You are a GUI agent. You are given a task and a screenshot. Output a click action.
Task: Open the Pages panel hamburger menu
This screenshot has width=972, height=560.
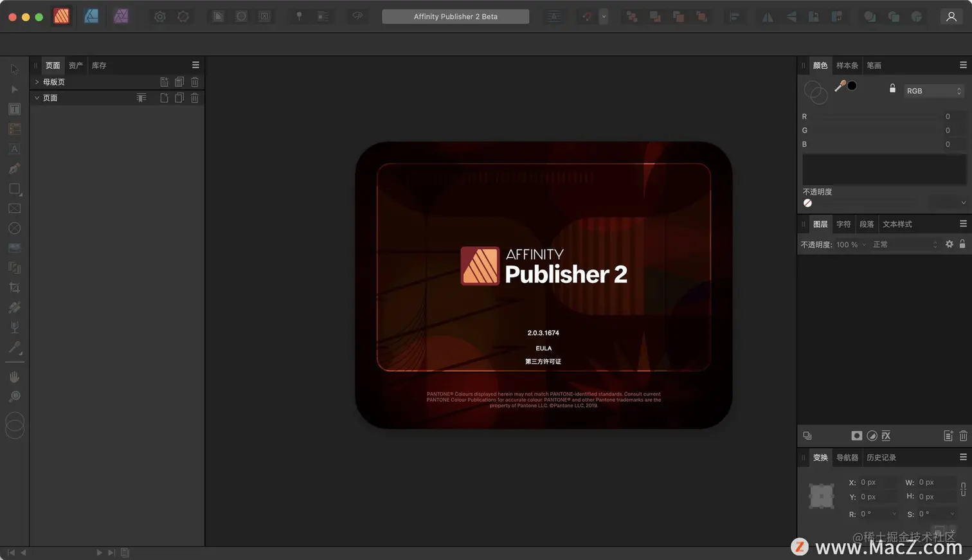(x=195, y=65)
